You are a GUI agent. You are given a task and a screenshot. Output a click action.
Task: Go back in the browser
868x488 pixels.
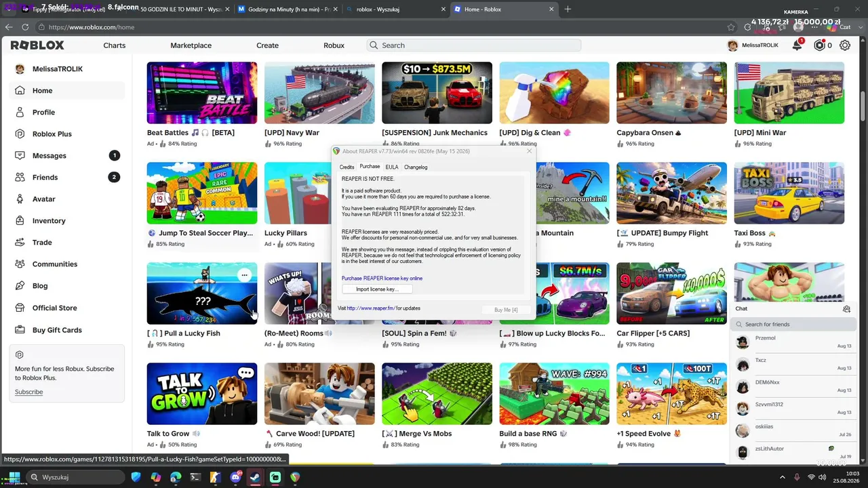click(x=9, y=27)
